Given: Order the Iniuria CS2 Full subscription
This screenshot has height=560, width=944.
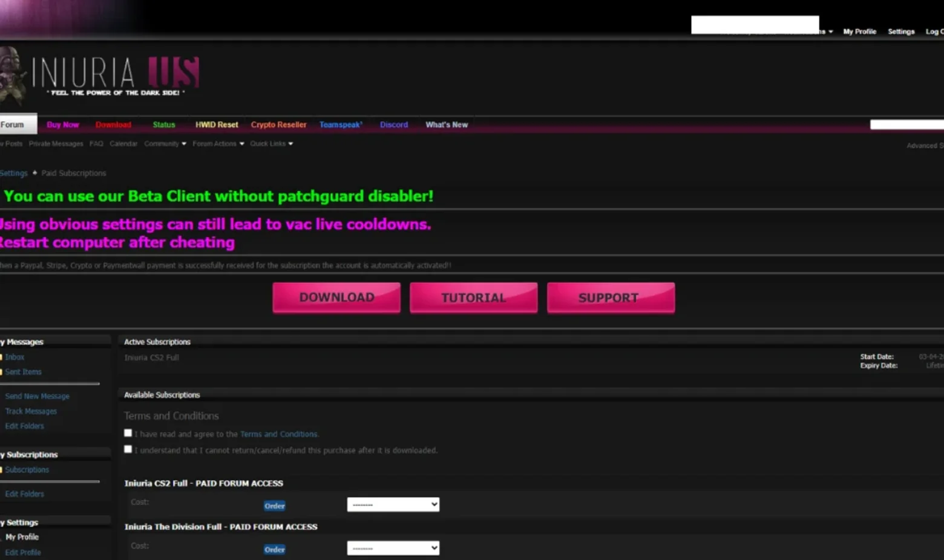Looking at the screenshot, I should pos(275,506).
